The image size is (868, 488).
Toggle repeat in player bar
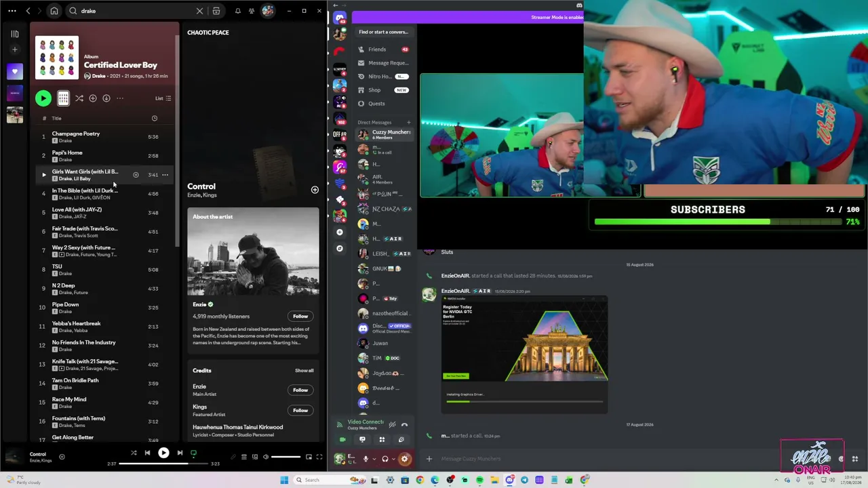tap(193, 453)
